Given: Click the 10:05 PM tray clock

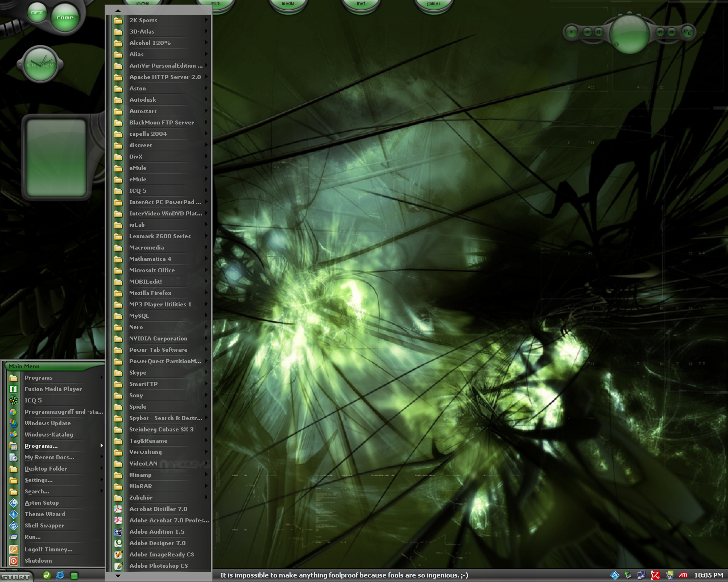Looking at the screenshot, I should pyautogui.click(x=709, y=575).
